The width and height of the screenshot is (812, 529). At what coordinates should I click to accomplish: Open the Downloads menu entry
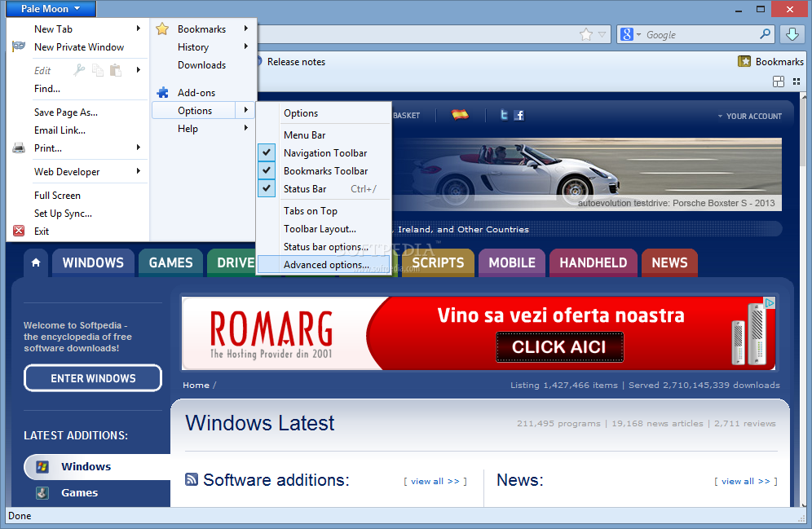203,65
